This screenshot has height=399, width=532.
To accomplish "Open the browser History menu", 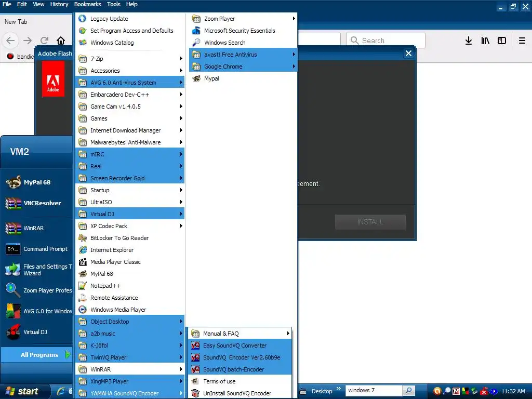I will tap(59, 4).
